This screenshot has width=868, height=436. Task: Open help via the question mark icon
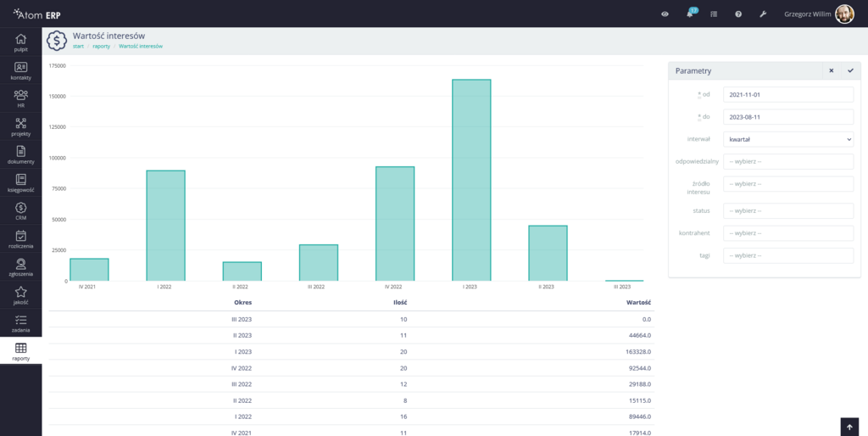(x=738, y=14)
